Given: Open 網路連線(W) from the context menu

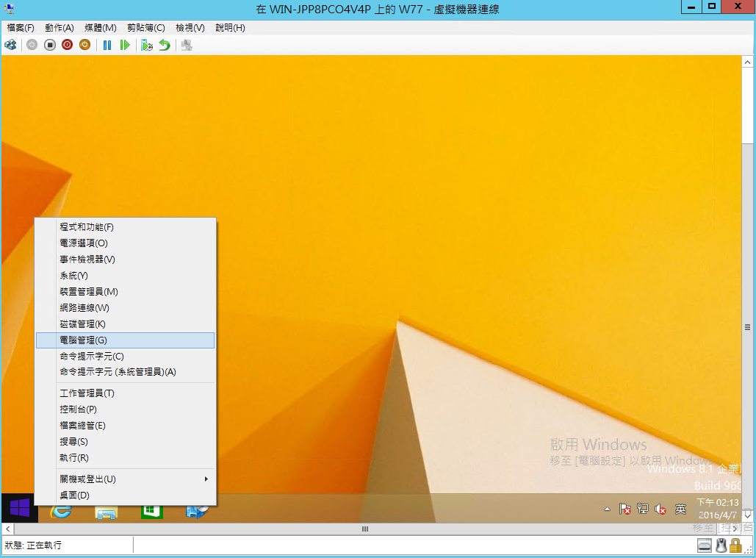Looking at the screenshot, I should pos(126,308).
